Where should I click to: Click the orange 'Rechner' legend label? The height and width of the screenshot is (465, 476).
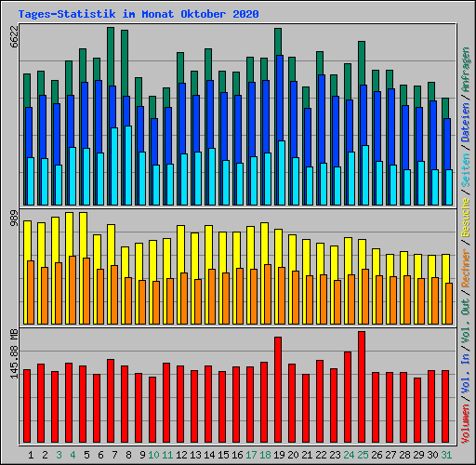coord(466,268)
